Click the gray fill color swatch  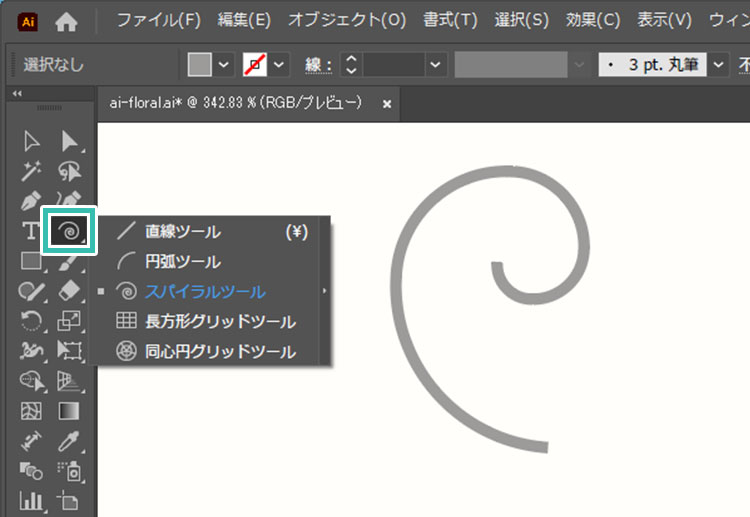(200, 65)
